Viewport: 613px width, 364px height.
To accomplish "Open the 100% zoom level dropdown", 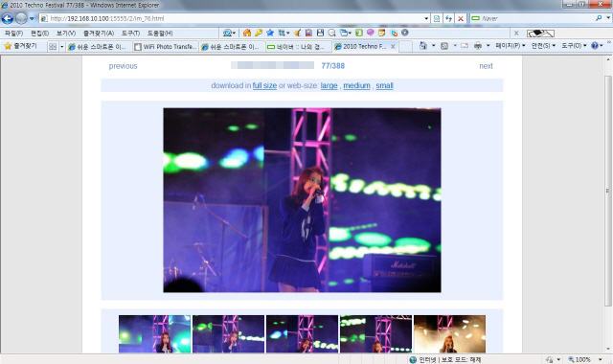I will coord(601,359).
